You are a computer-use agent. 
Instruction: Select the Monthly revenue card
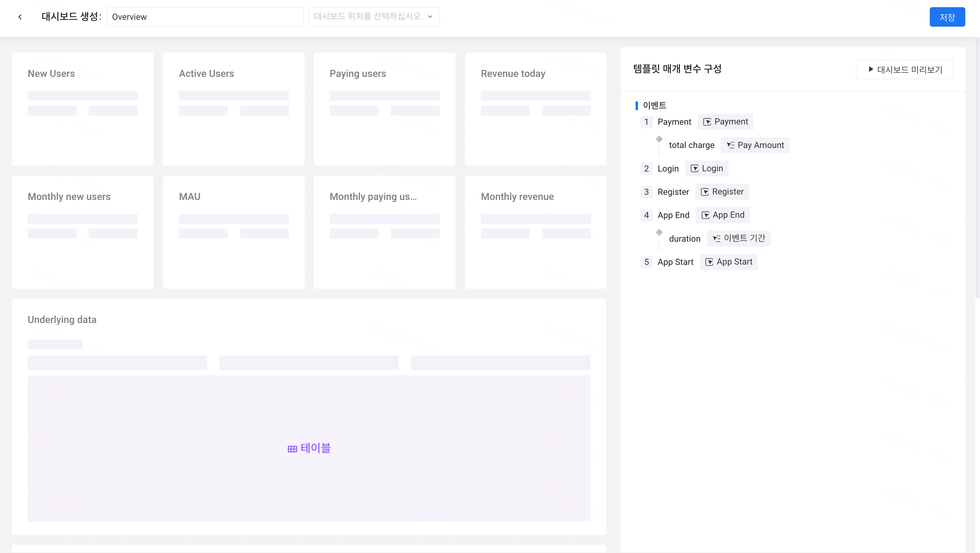(x=536, y=232)
